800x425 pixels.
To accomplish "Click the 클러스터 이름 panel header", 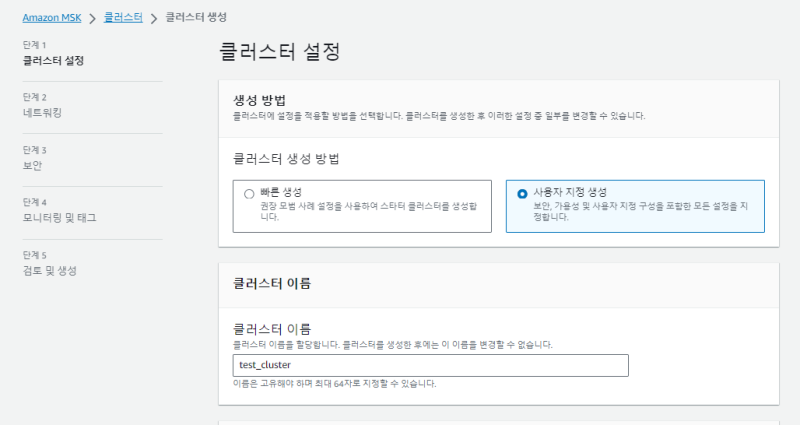I will 271,283.
